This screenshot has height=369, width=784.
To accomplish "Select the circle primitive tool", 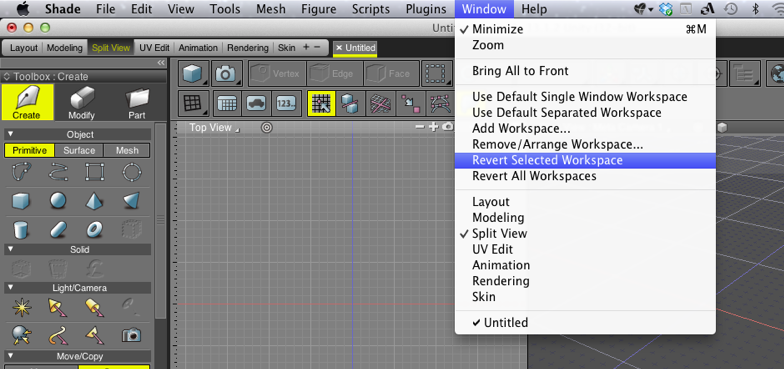I will point(131,172).
